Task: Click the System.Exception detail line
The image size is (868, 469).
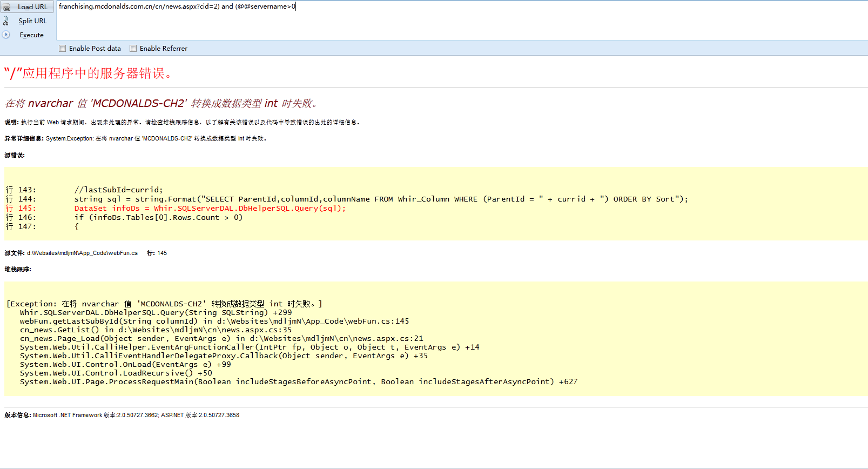Action: (136, 138)
